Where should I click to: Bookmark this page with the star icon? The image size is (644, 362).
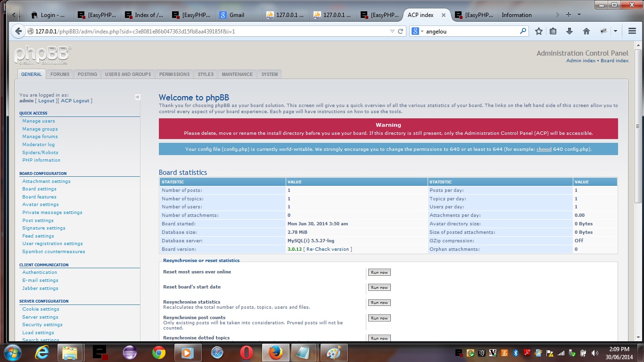click(539, 31)
